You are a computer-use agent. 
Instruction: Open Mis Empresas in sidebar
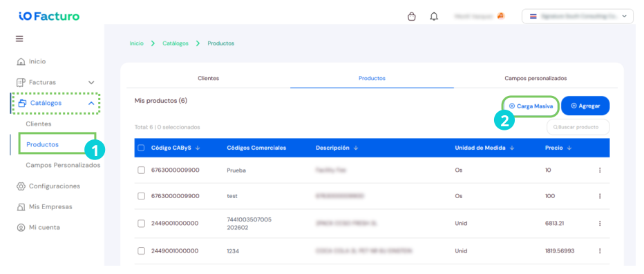[44, 207]
